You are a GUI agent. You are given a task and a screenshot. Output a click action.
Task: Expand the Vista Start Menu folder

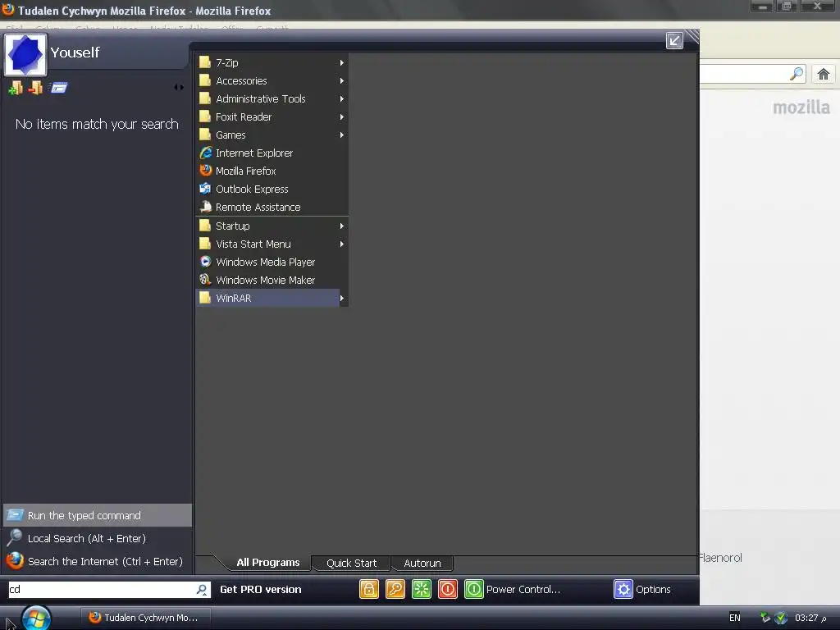point(272,244)
